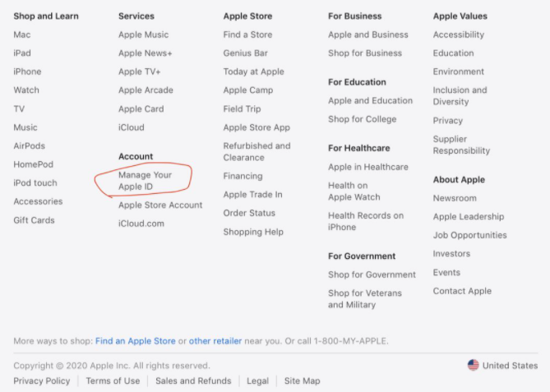The height and width of the screenshot is (392, 550).
Task: Click the Find an Apple Store link
Action: 135,340
